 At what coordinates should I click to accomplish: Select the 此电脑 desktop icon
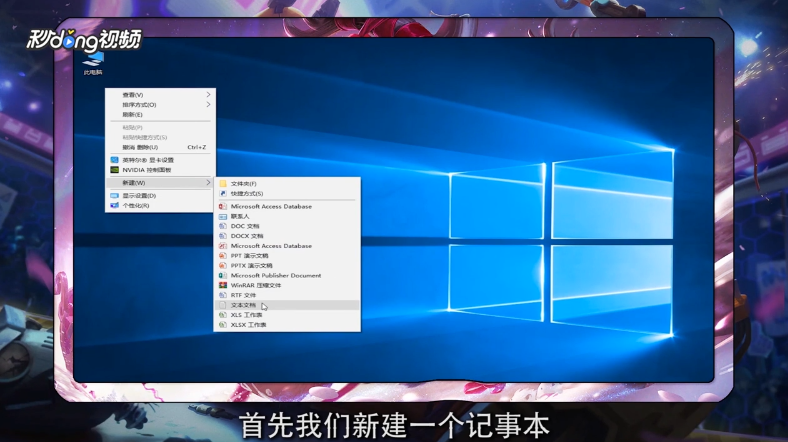pyautogui.click(x=93, y=63)
